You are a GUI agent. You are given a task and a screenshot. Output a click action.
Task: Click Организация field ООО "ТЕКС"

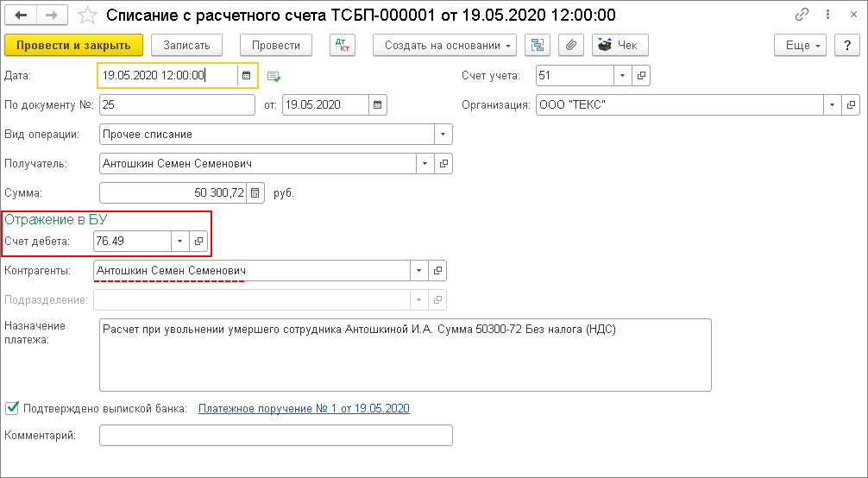680,104
